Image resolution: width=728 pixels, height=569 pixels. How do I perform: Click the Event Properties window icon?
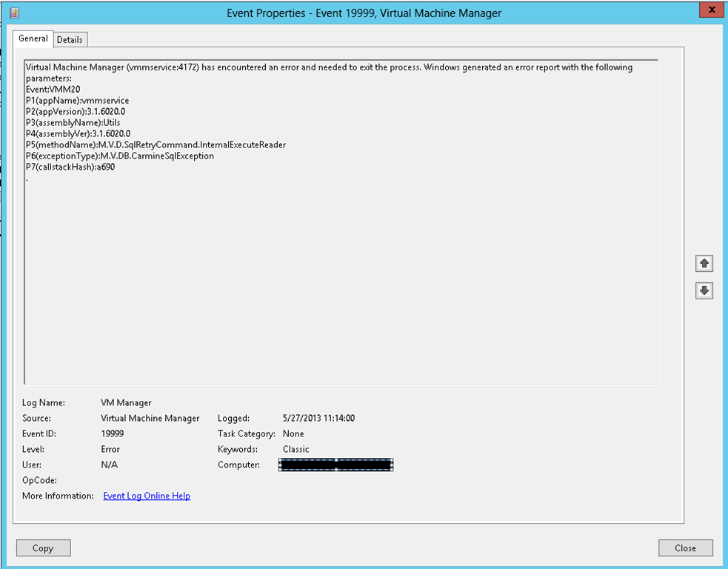pos(14,13)
